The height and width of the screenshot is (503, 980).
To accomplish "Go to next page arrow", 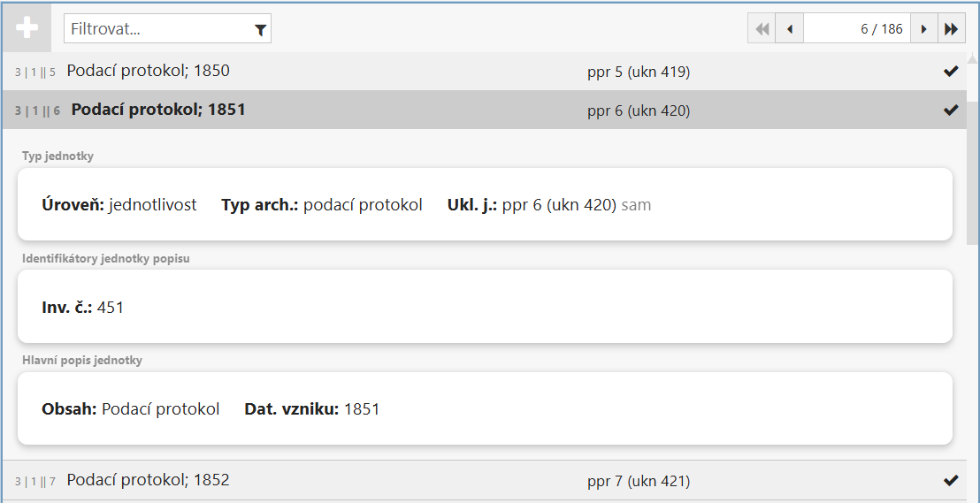I will pos(923,29).
